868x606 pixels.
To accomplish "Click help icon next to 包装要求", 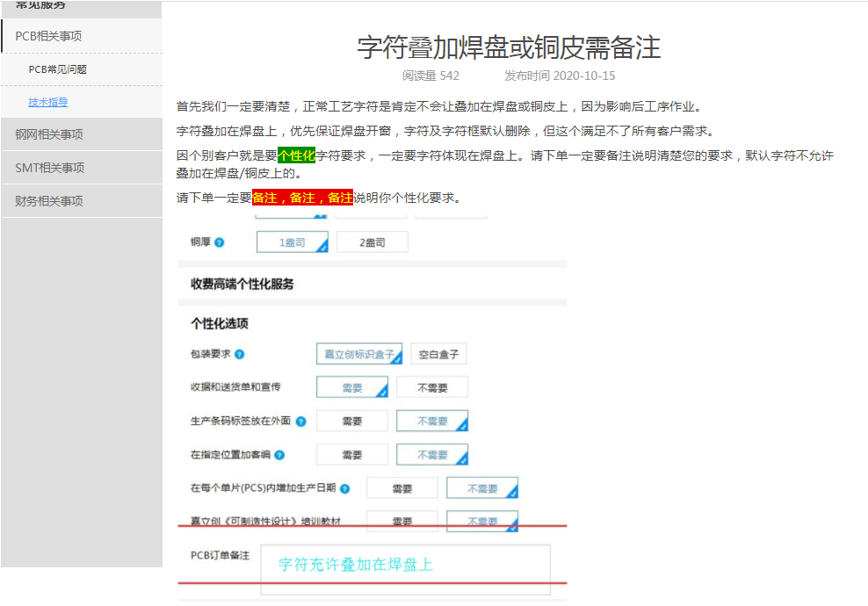I will pos(239,355).
